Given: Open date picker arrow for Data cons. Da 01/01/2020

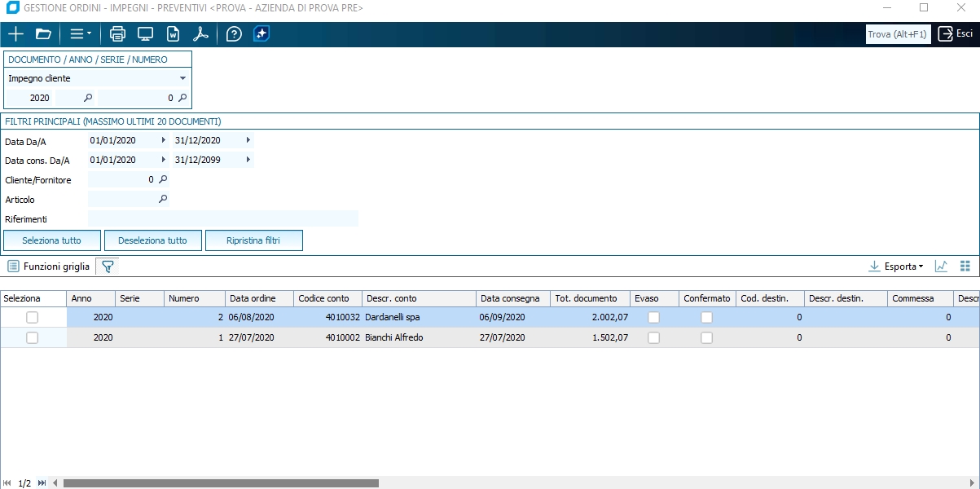Looking at the screenshot, I should click(x=164, y=160).
